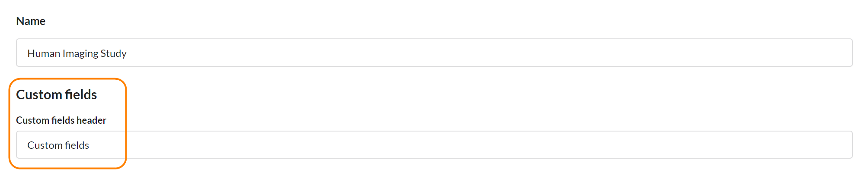Click the Human Imaging Study text

pyautogui.click(x=77, y=53)
